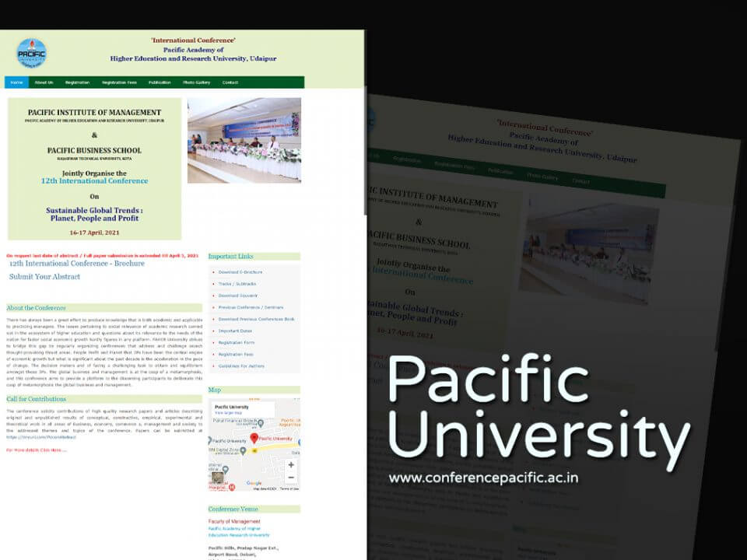Click the map's street view thumbnail
Viewport: 747px width, 560px height.
tap(218, 478)
